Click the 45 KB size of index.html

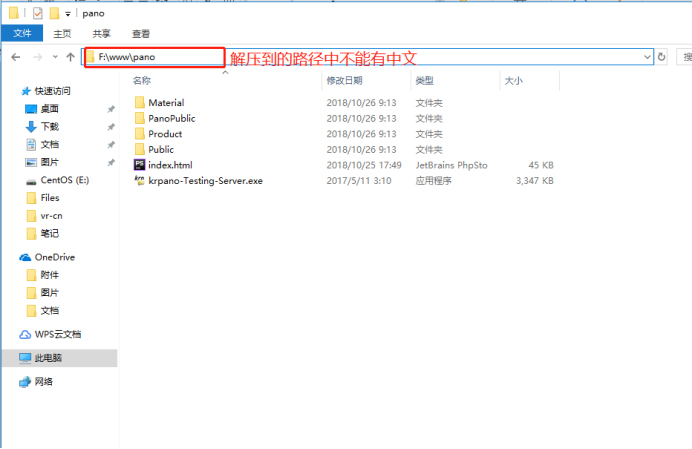(x=541, y=165)
